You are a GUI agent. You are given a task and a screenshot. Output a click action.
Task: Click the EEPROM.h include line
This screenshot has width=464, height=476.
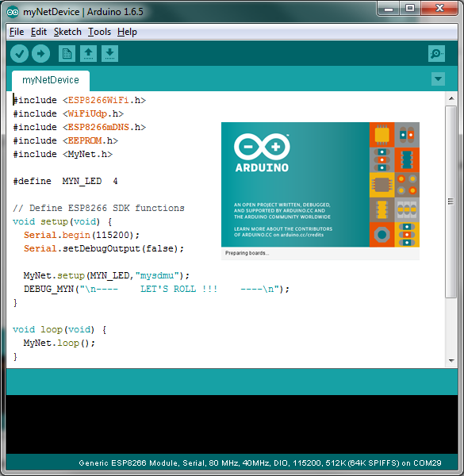coord(66,141)
